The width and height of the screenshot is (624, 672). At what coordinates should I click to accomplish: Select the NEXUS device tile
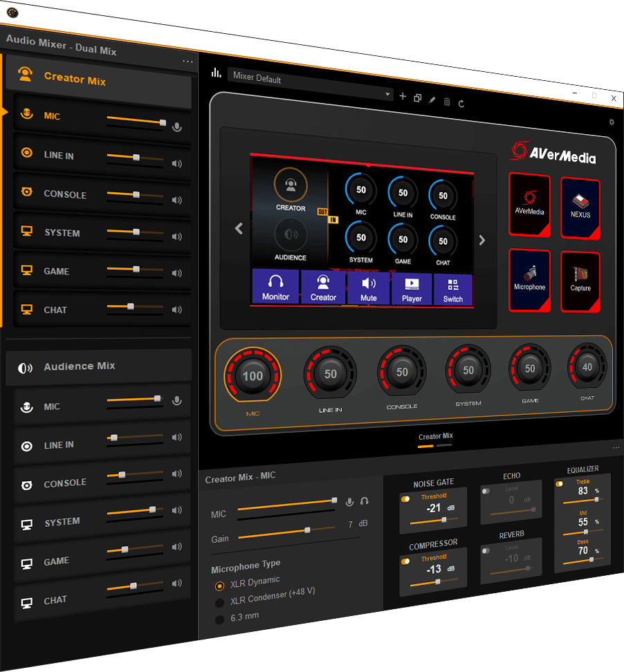[580, 206]
